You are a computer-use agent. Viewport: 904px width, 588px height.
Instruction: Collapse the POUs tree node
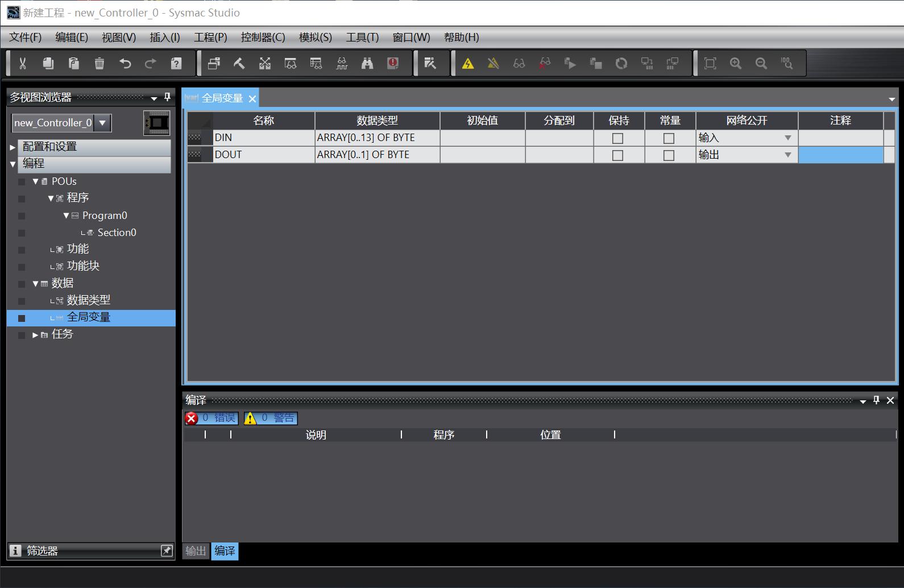[35, 181]
